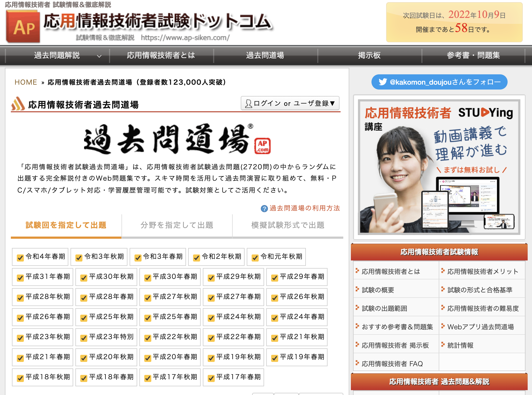This screenshot has width=532, height=395.
Task: Expand the 過去問題解説 navigation dropdown
Action: point(99,56)
